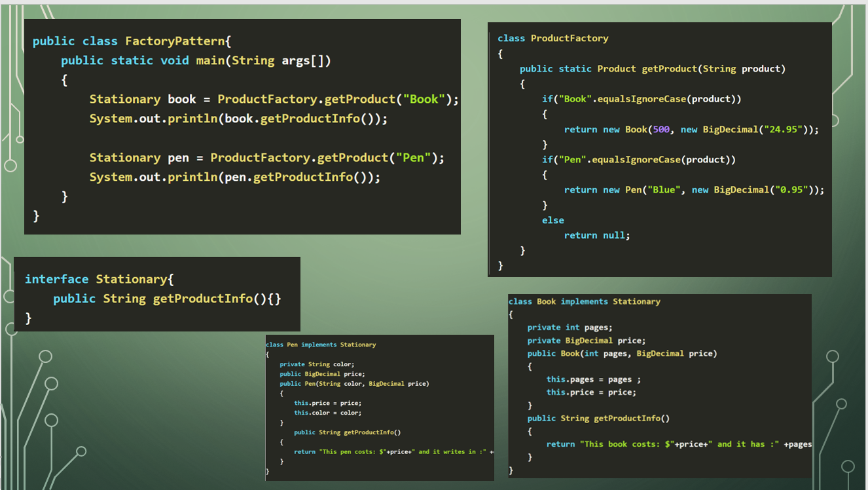The height and width of the screenshot is (490, 868).
Task: Click the "class Book implements Stationary" header
Action: (584, 302)
